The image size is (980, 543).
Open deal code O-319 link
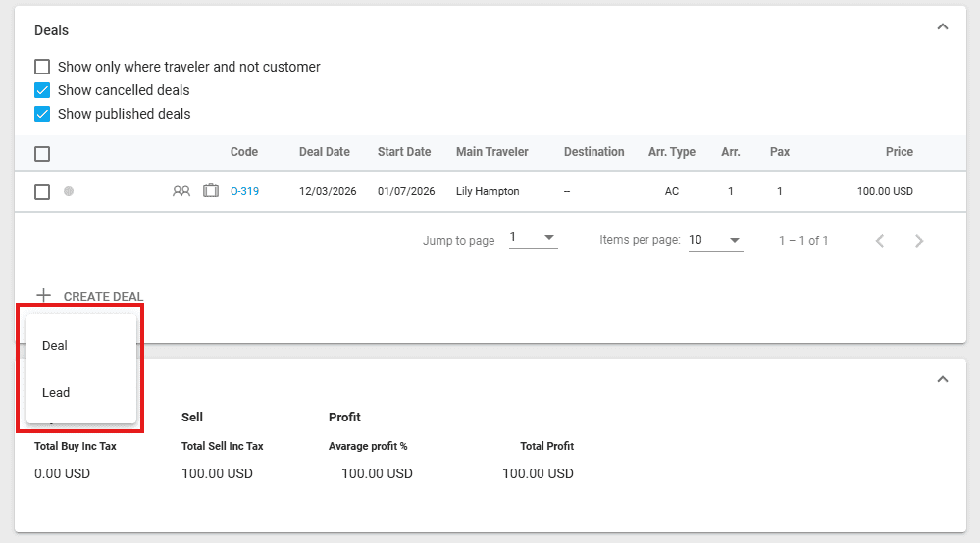(244, 191)
